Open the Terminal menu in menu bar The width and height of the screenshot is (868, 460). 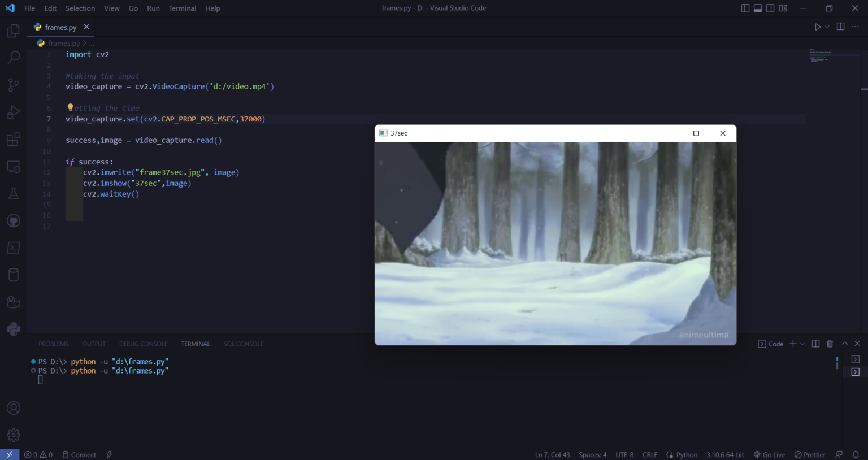[182, 8]
